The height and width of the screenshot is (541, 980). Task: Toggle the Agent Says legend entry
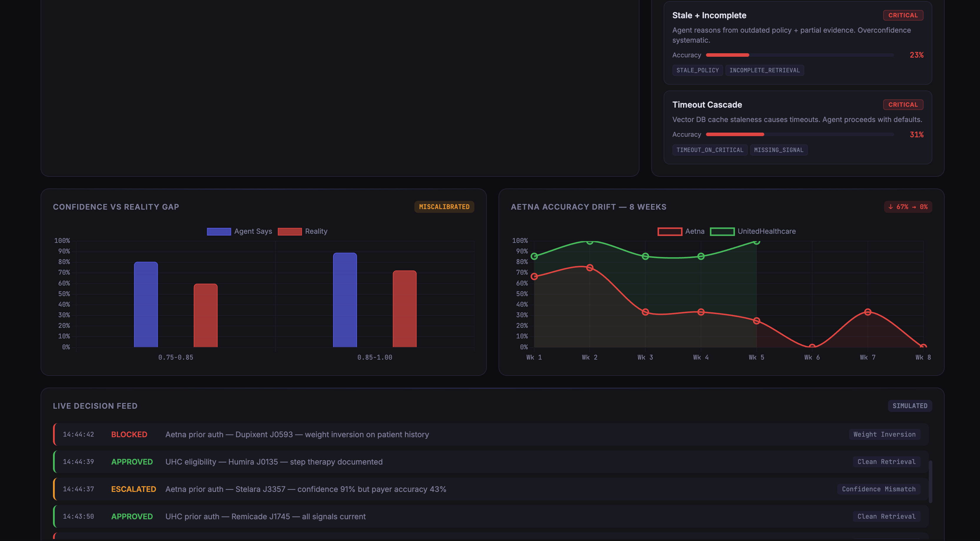(x=240, y=231)
